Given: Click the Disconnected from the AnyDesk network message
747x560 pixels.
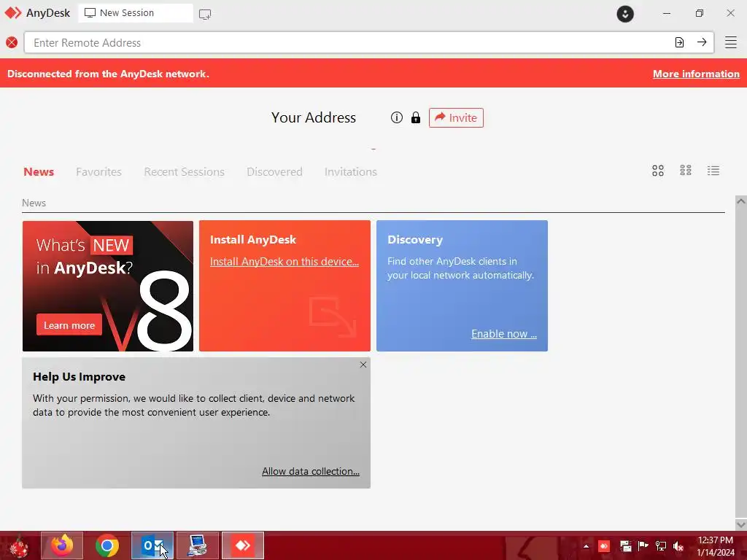Looking at the screenshot, I should [x=108, y=74].
